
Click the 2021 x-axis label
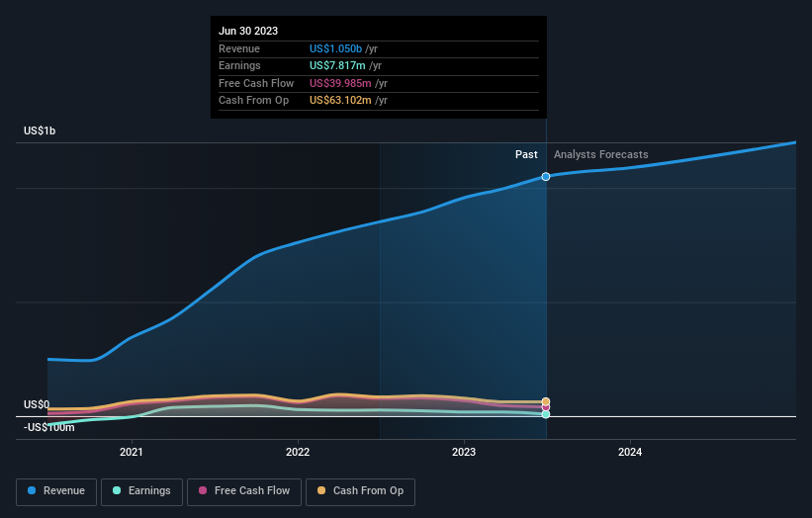[x=131, y=452]
